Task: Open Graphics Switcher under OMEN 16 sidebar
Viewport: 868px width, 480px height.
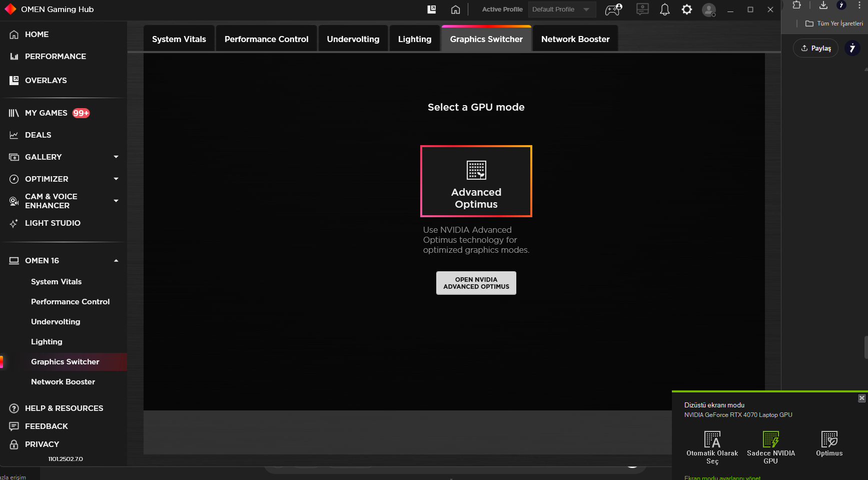Action: (65, 362)
